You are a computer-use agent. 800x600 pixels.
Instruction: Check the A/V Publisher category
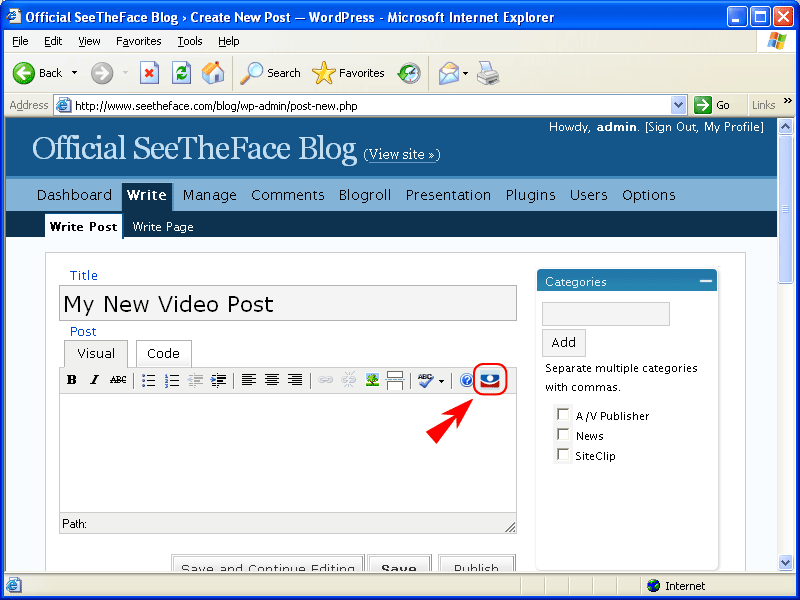(x=563, y=414)
